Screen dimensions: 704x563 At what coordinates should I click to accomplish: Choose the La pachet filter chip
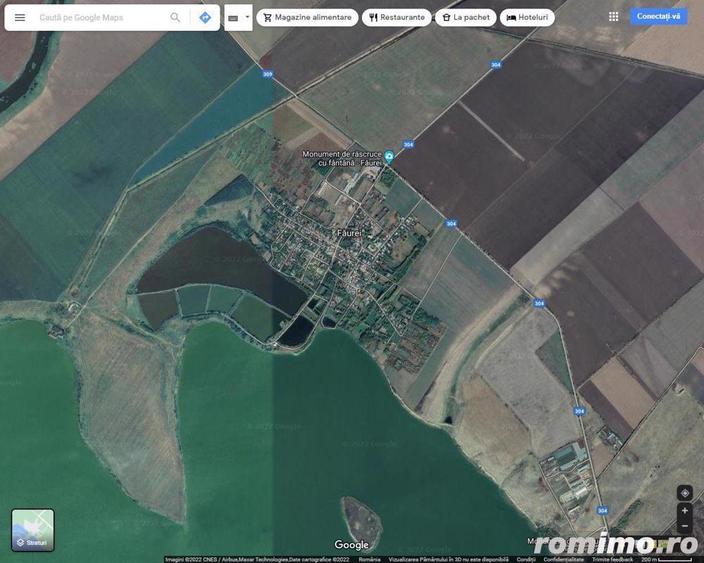(466, 18)
